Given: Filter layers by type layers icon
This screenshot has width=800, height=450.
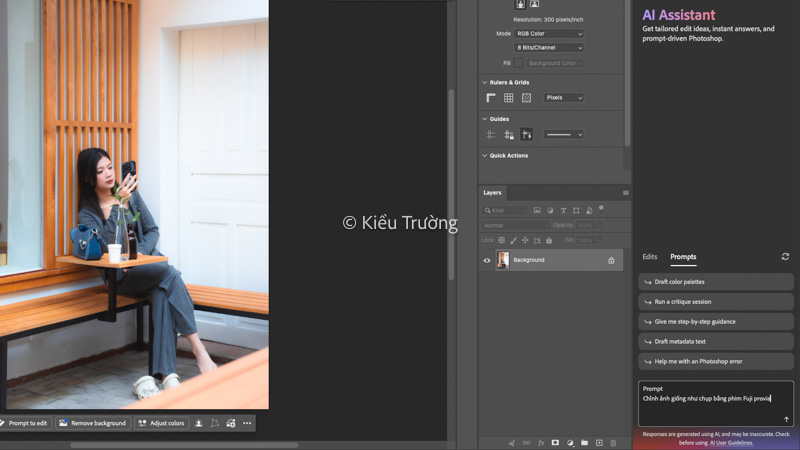Looking at the screenshot, I should [563, 210].
